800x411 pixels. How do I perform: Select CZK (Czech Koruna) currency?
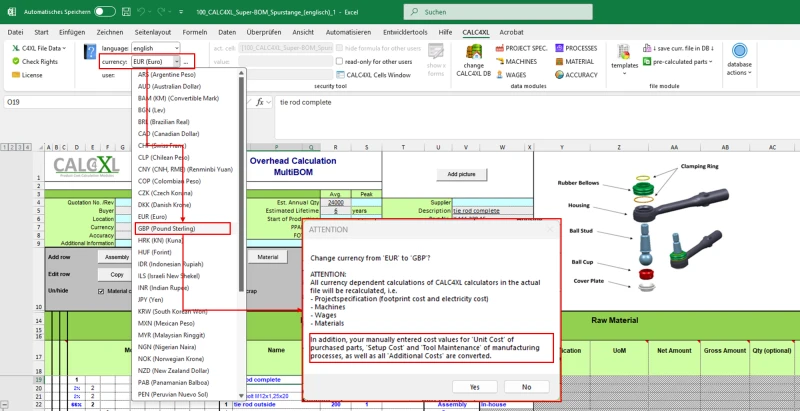tap(165, 193)
